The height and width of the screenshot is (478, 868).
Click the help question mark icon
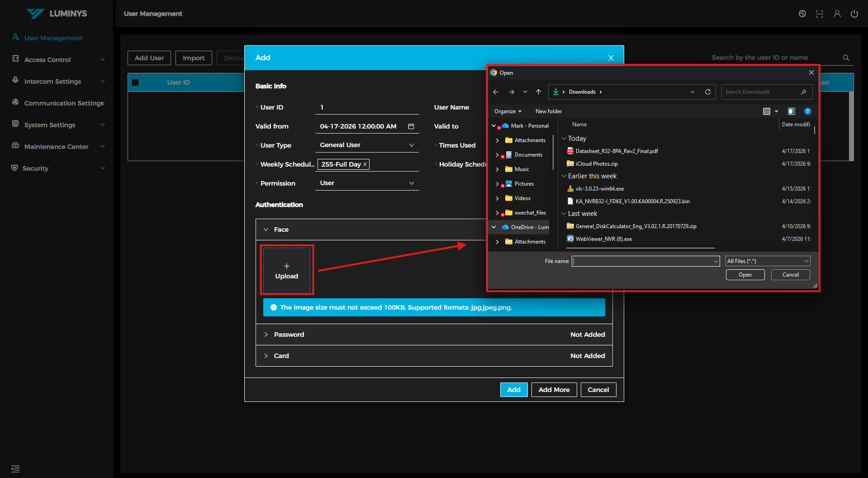[x=807, y=111]
